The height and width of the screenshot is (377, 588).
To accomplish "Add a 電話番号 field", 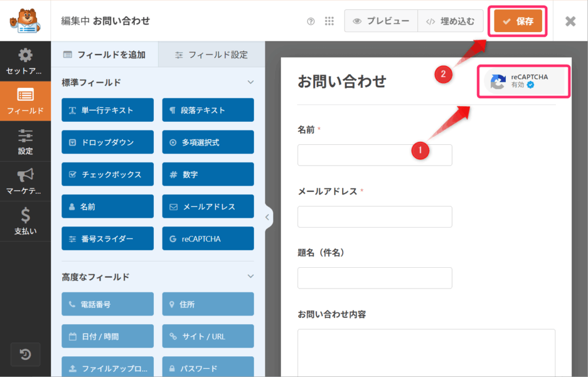I will point(107,304).
